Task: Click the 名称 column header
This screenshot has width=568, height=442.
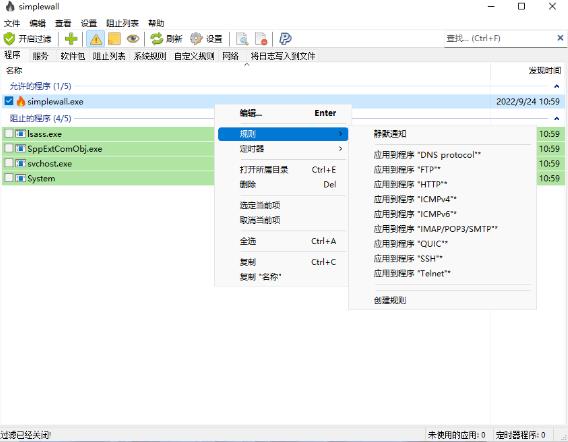Action: pyautogui.click(x=14, y=70)
